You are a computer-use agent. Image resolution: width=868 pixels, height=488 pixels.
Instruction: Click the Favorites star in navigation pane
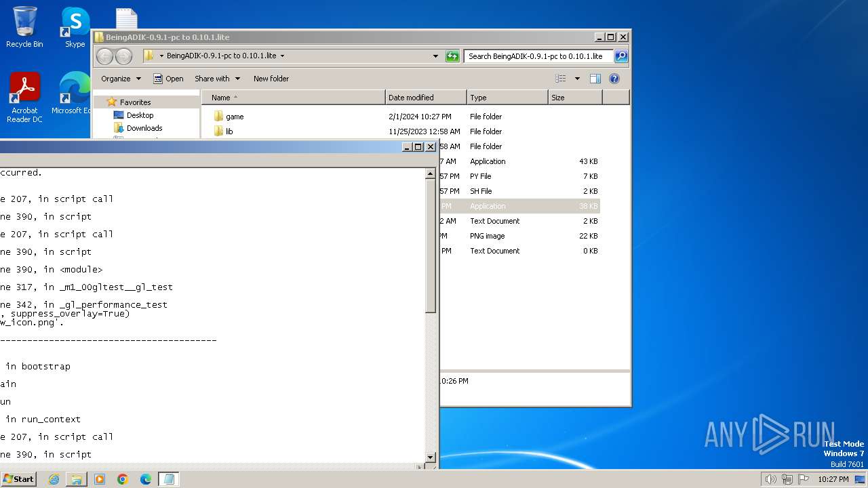click(x=112, y=102)
